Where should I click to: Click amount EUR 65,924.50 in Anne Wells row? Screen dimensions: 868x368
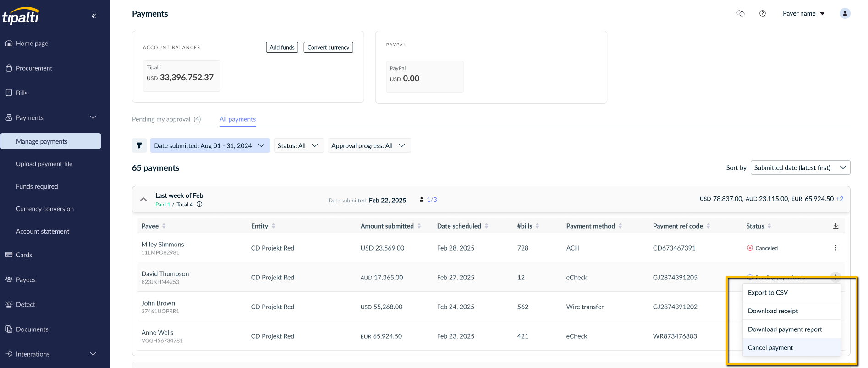click(381, 336)
